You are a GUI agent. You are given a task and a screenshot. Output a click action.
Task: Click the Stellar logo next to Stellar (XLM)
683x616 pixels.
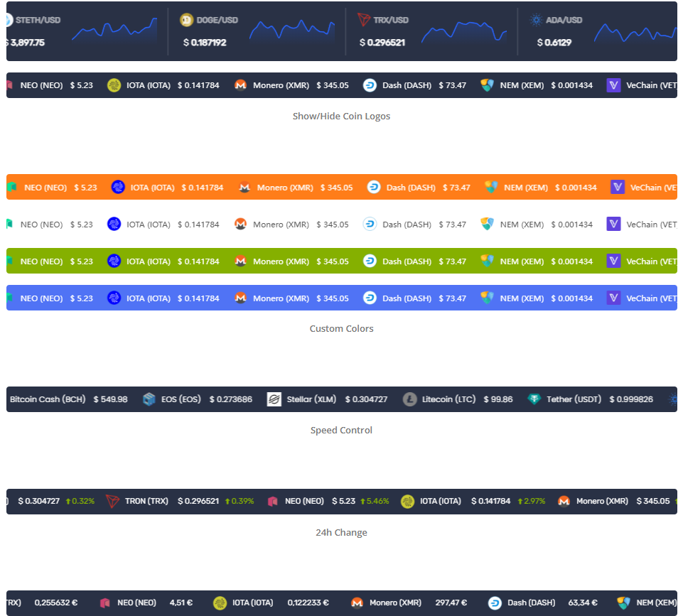click(274, 399)
